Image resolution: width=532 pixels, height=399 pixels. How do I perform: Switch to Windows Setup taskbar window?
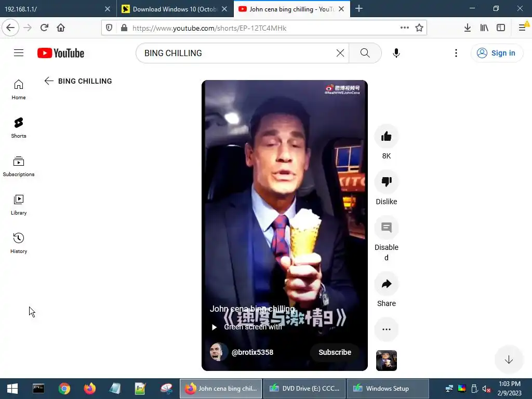(x=388, y=389)
